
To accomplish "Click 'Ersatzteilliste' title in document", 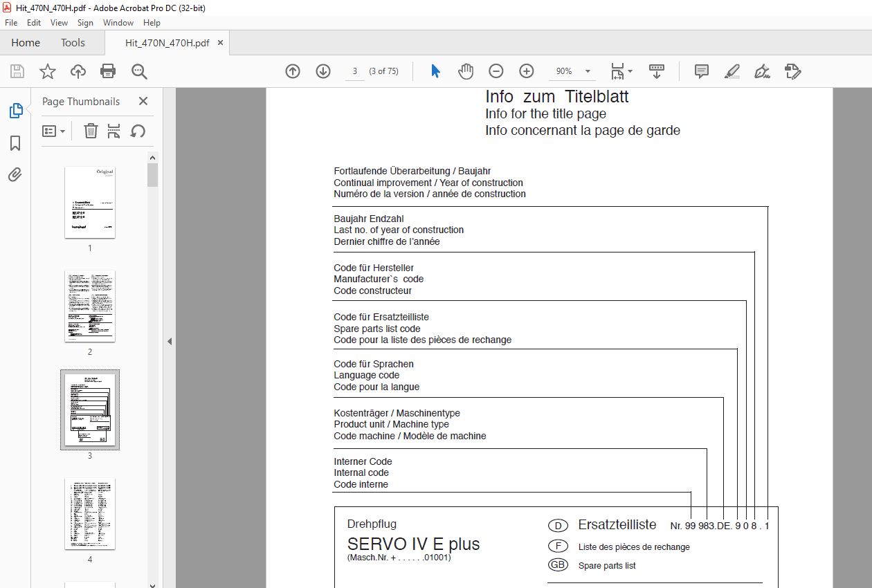I will [x=617, y=525].
